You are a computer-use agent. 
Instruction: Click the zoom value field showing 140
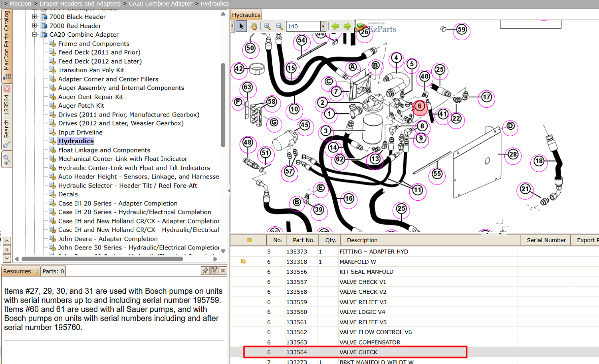coord(303,26)
